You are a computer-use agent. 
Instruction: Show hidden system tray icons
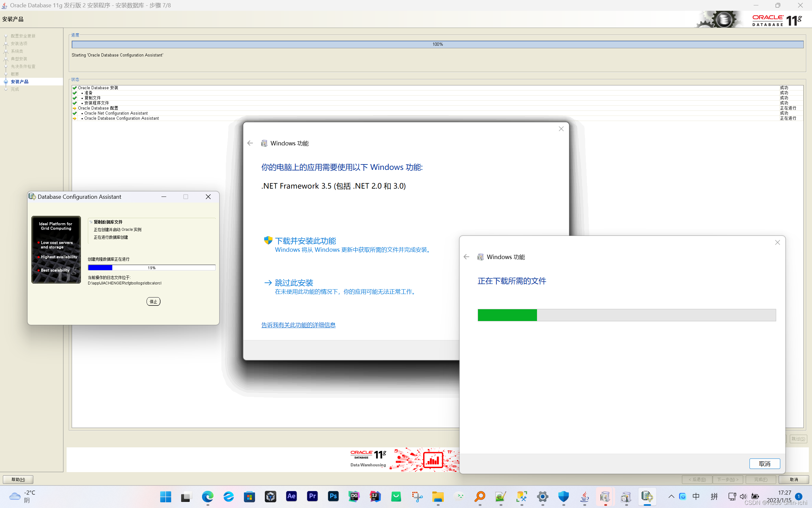click(x=671, y=496)
